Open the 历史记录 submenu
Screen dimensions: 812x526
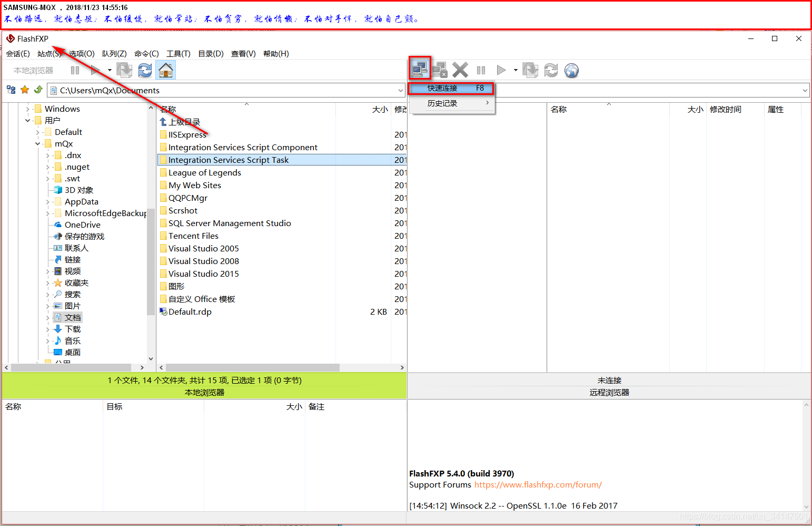(x=451, y=103)
